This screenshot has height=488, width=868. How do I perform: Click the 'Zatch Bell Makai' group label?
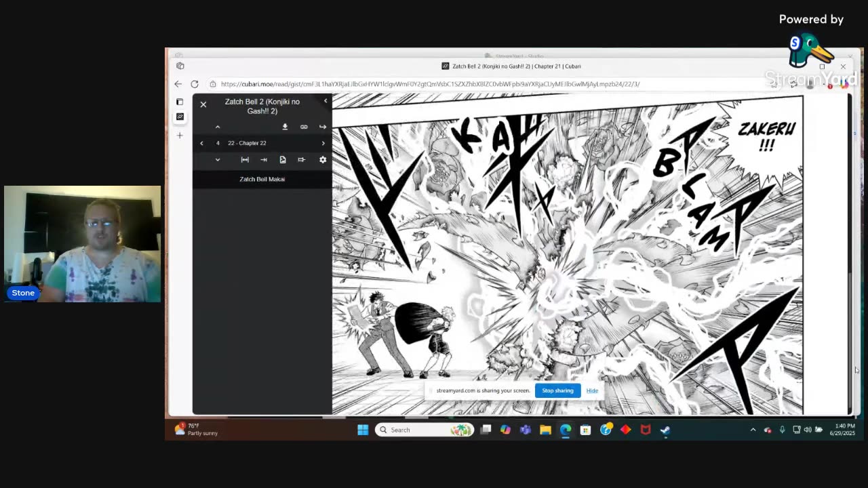click(x=262, y=179)
